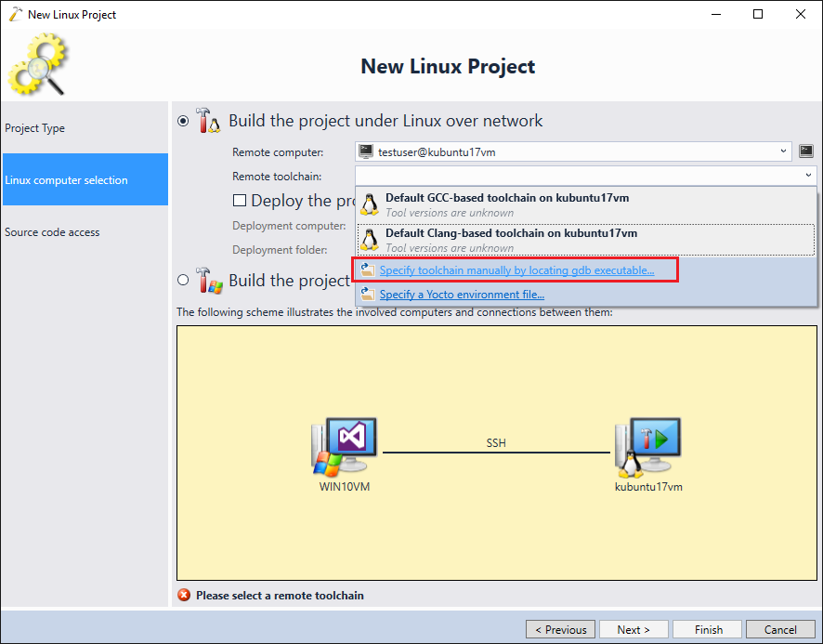The height and width of the screenshot is (644, 823).
Task: Click Specify a Yocto environment file link
Action: pyautogui.click(x=462, y=295)
